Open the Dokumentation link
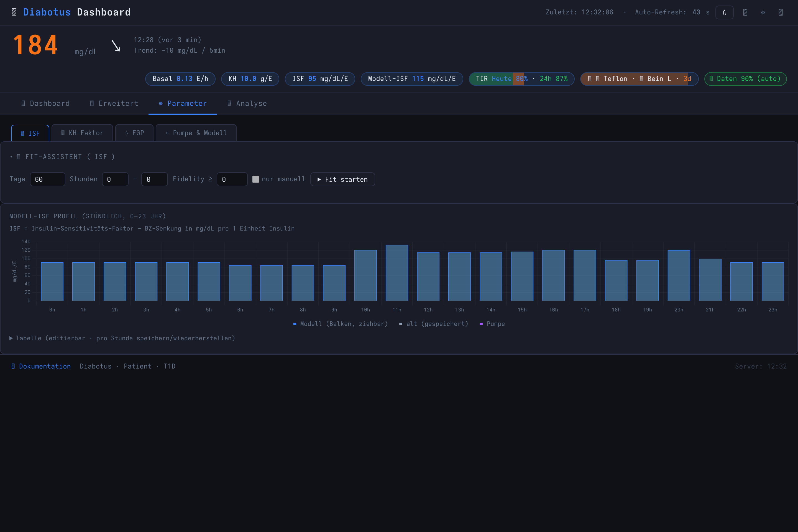This screenshot has height=532, width=798. pos(41,366)
